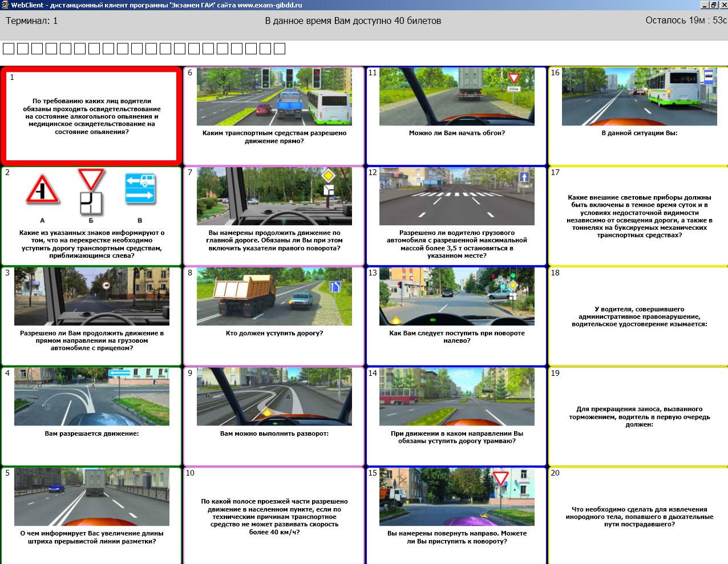The width and height of the screenshot is (728, 564).
Task: Click the first answer progress square
Action: 9,48
